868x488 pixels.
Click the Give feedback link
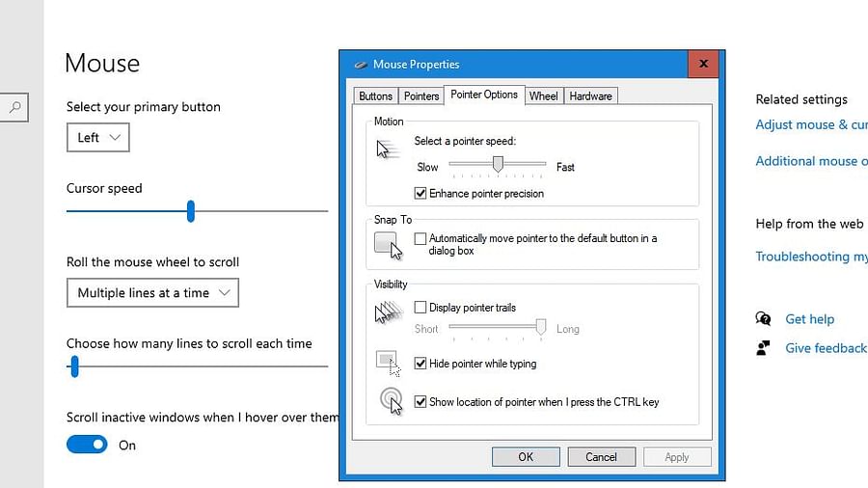coord(826,348)
